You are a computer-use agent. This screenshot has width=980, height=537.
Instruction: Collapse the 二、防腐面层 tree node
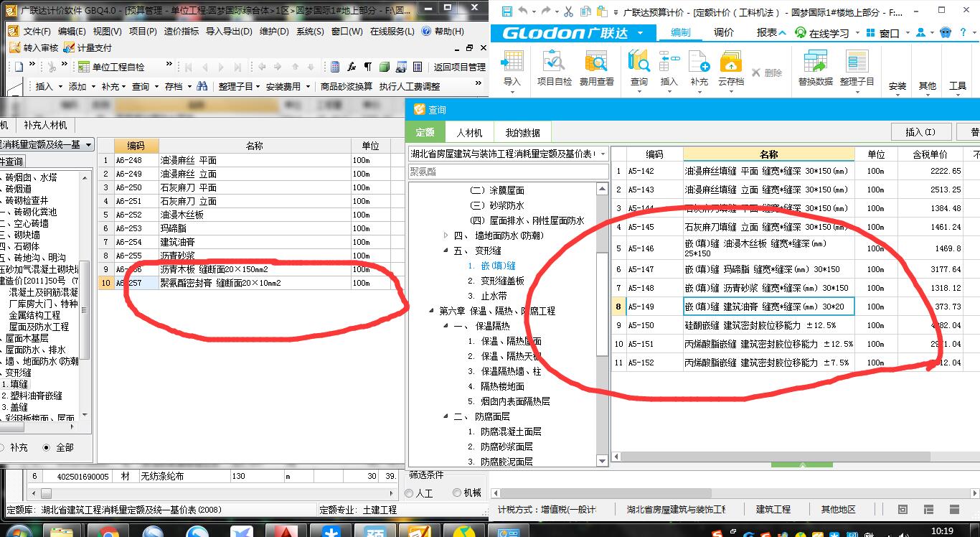click(445, 416)
